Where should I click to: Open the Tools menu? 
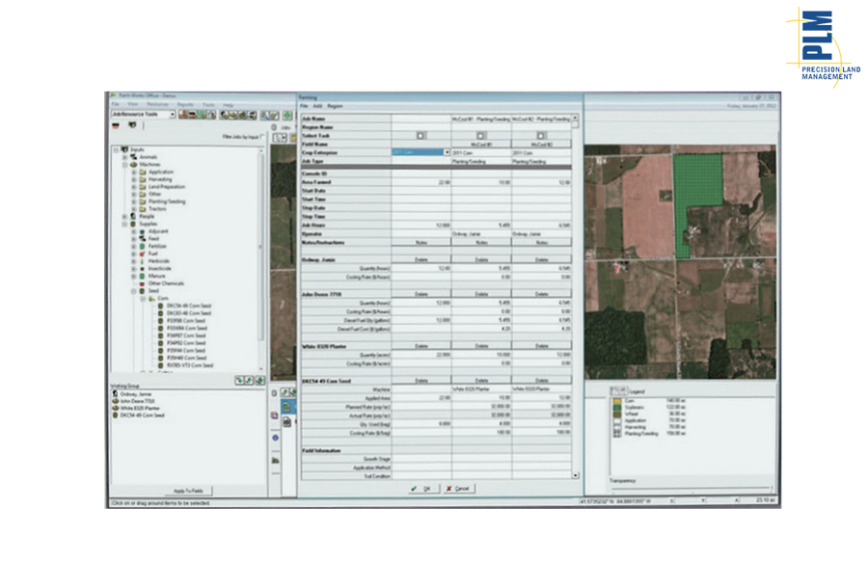coord(208,104)
